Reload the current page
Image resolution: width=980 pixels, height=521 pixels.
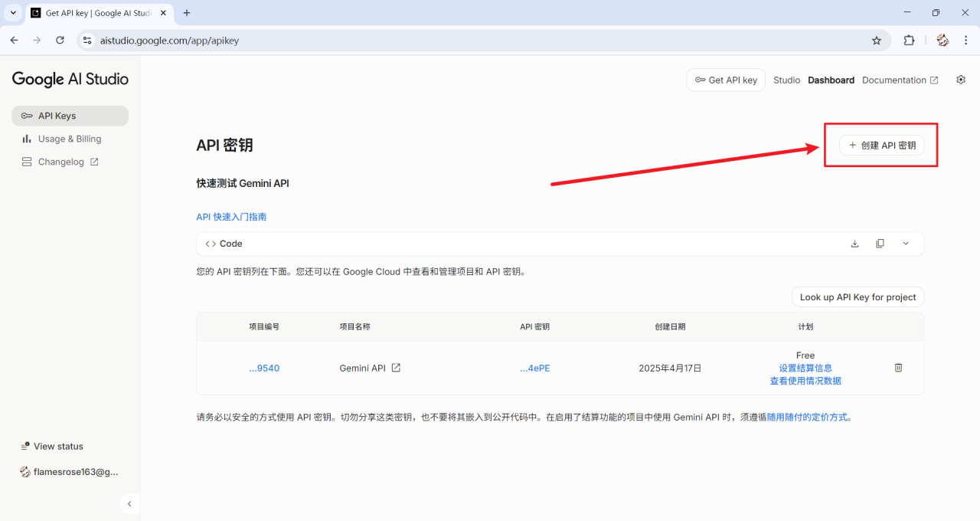pyautogui.click(x=60, y=41)
